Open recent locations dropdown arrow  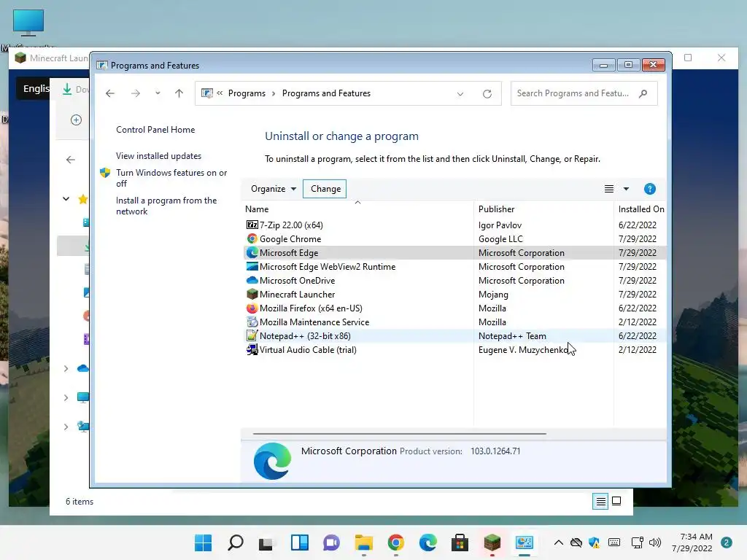pos(158,93)
